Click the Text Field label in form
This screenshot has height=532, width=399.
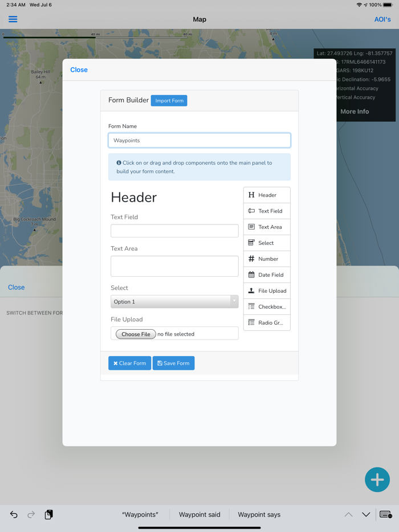click(x=124, y=217)
